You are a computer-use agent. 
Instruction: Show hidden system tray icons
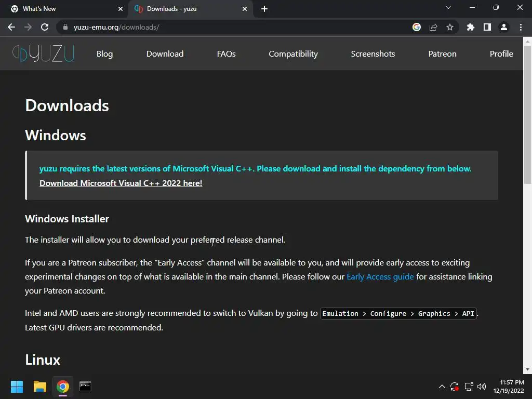coord(442,387)
